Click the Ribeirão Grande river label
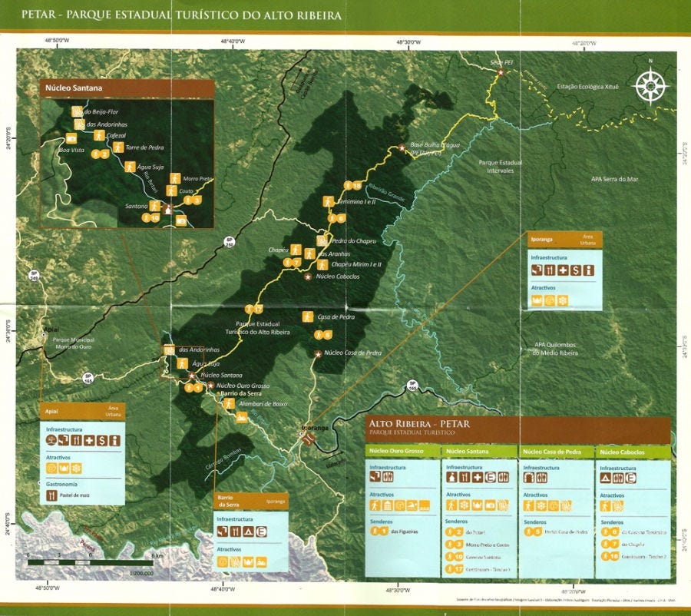This screenshot has height=616, width=691. (386, 193)
